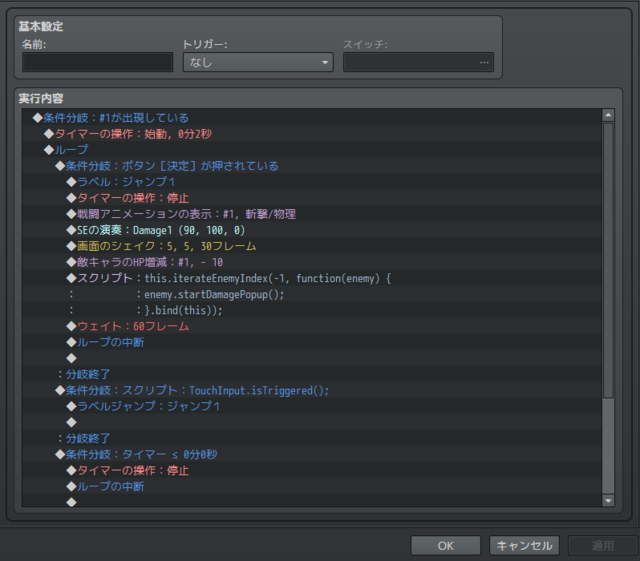Select the first タイマーの操作：停止 line

tap(312, 198)
